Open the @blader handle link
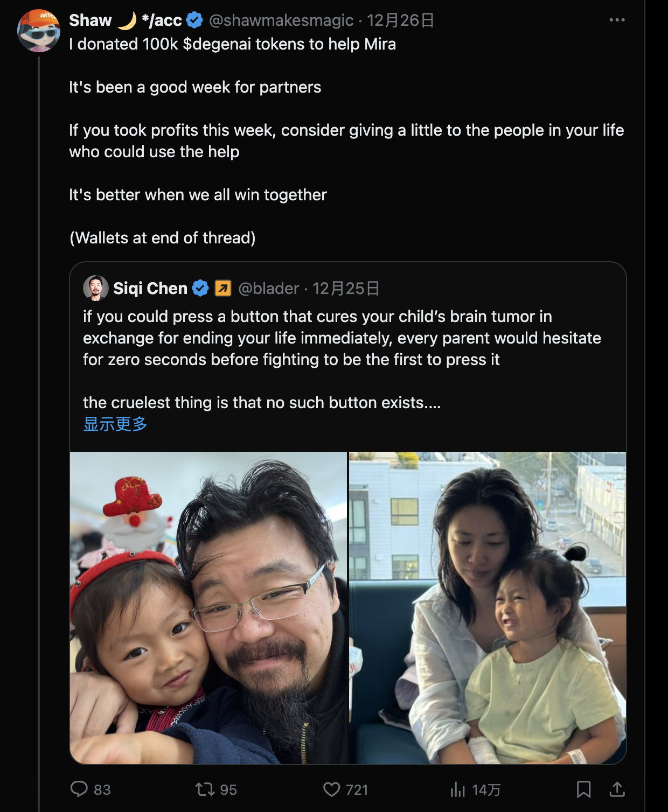Image resolution: width=668 pixels, height=812 pixels. pos(268,289)
